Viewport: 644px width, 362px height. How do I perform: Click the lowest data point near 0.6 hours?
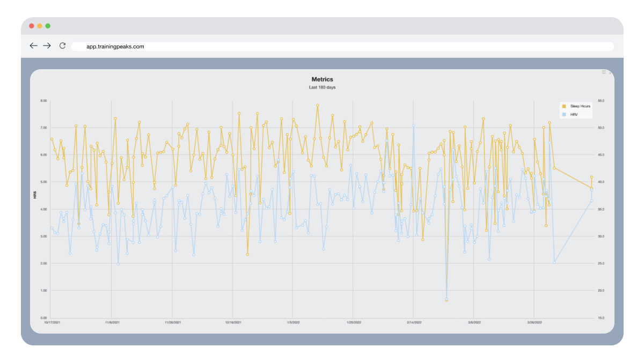click(447, 300)
